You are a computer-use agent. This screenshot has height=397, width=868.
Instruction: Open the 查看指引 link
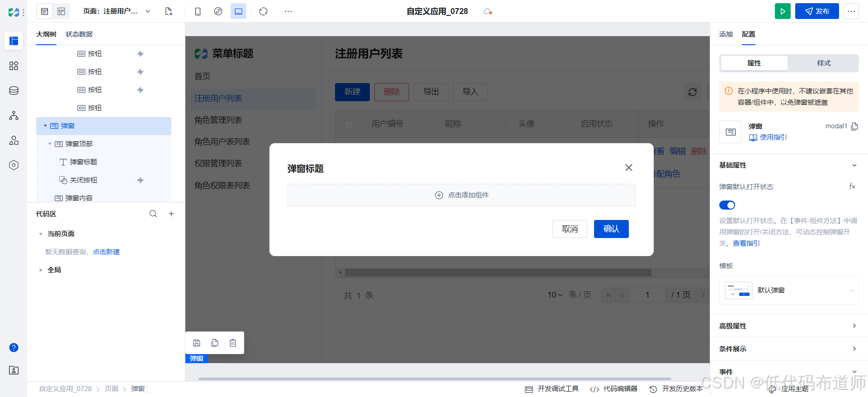click(x=746, y=243)
